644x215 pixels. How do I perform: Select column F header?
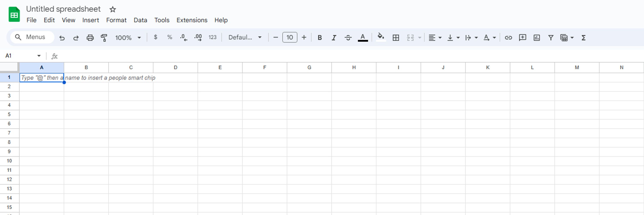coord(264,68)
